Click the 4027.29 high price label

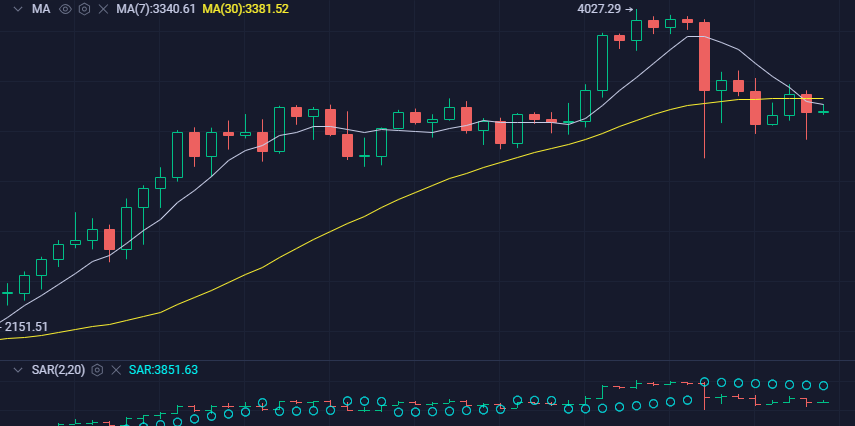pyautogui.click(x=599, y=9)
